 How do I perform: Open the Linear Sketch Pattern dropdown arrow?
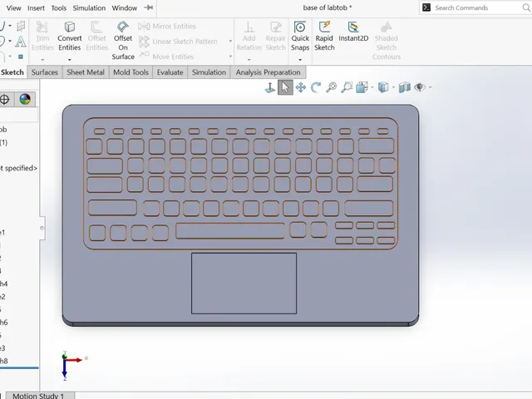click(230, 42)
